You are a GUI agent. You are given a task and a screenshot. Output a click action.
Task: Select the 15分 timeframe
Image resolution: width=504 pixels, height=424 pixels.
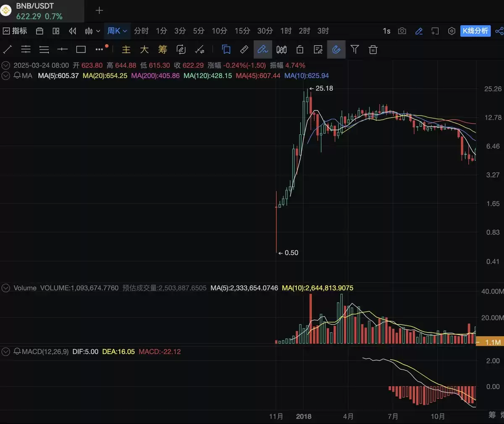(x=242, y=31)
